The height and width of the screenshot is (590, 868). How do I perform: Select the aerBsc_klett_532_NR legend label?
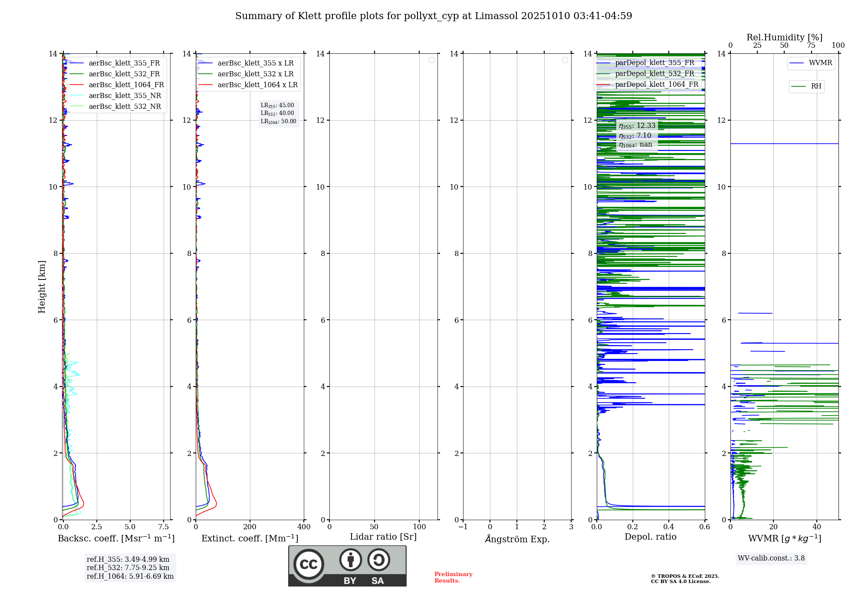point(125,107)
